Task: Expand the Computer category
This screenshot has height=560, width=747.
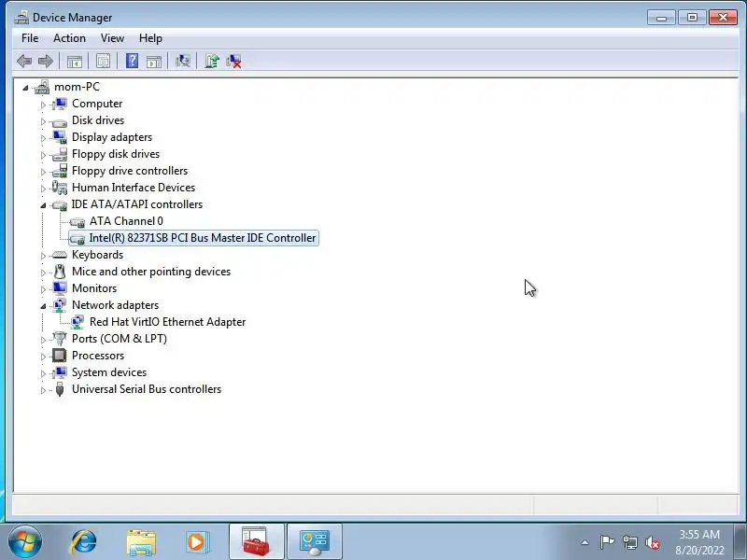Action: [x=43, y=105]
